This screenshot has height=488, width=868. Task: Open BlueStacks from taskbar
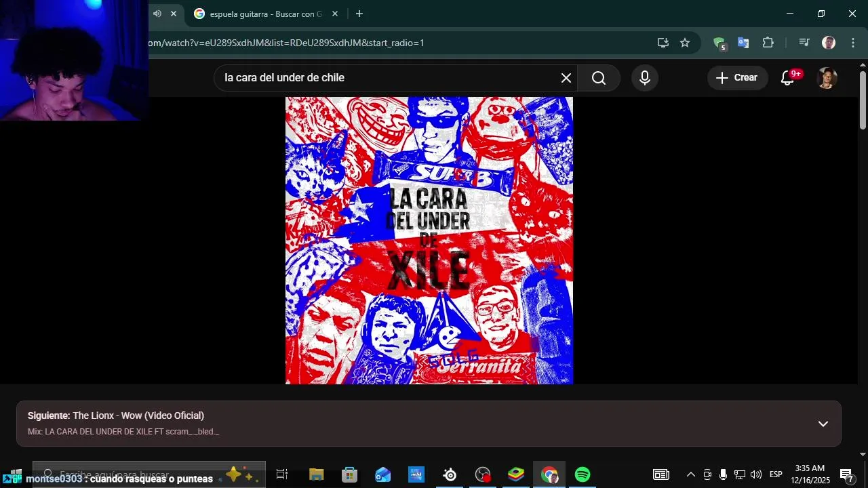coord(516,474)
